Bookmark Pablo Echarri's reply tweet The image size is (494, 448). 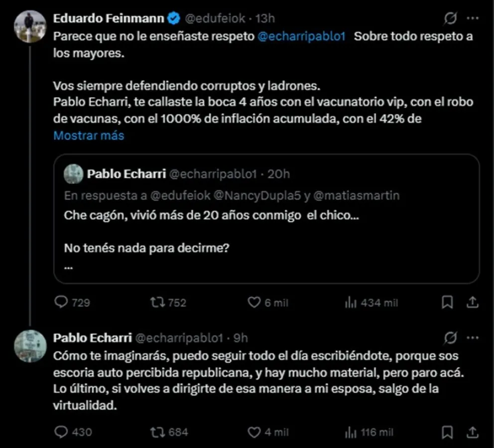tap(448, 432)
